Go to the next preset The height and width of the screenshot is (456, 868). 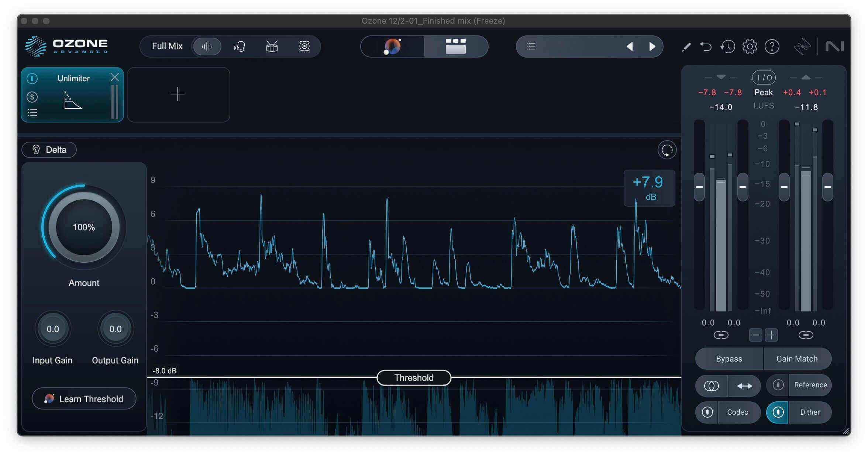tap(652, 46)
